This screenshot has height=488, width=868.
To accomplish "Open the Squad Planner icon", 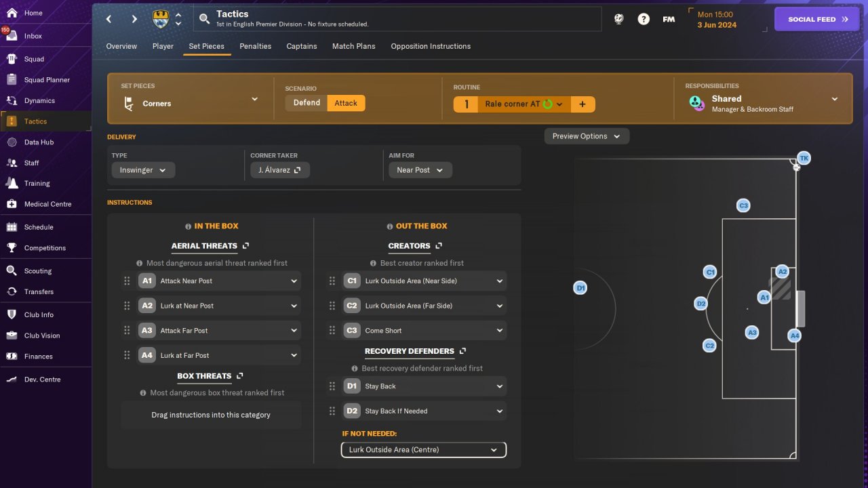I will 12,80.
